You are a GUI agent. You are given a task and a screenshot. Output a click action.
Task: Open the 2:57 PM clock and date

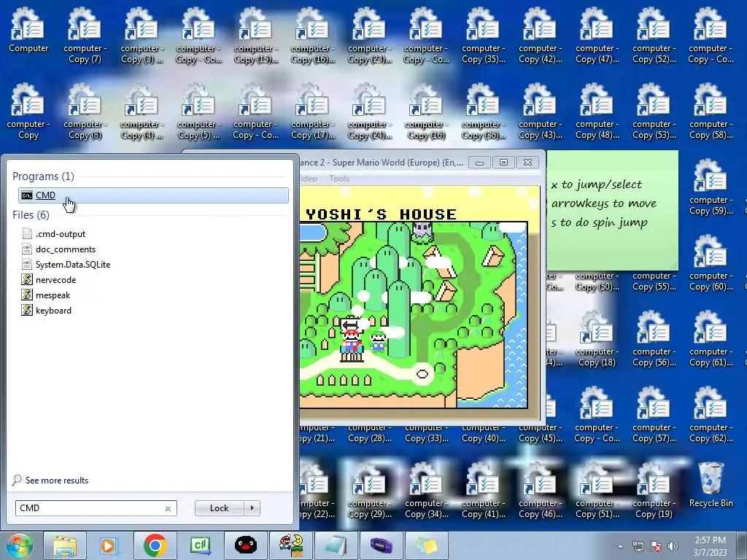click(x=710, y=546)
